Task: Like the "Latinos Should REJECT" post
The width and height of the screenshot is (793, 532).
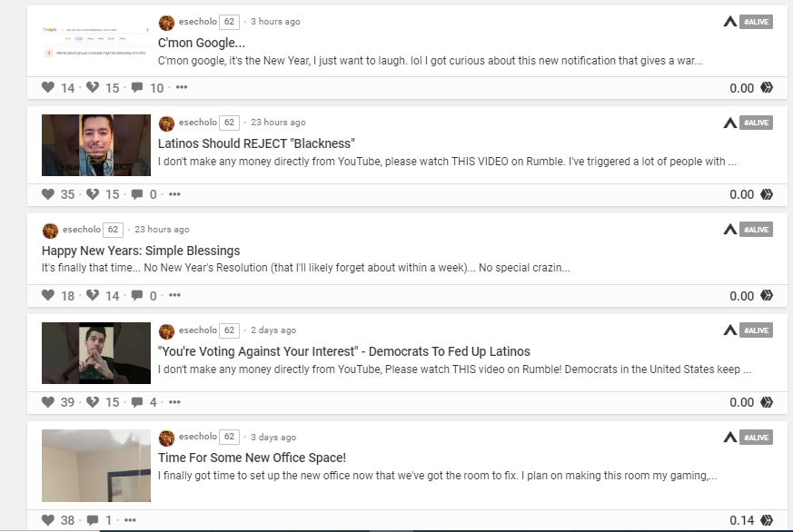Action: [x=48, y=194]
